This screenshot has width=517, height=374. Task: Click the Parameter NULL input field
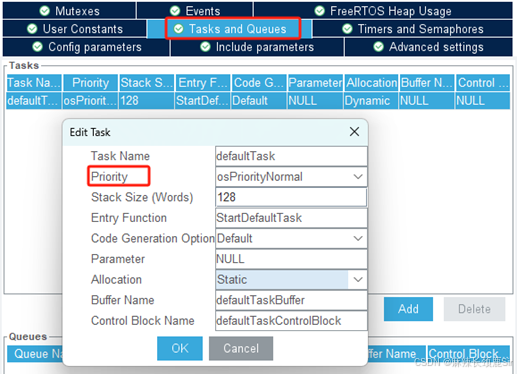[291, 259]
